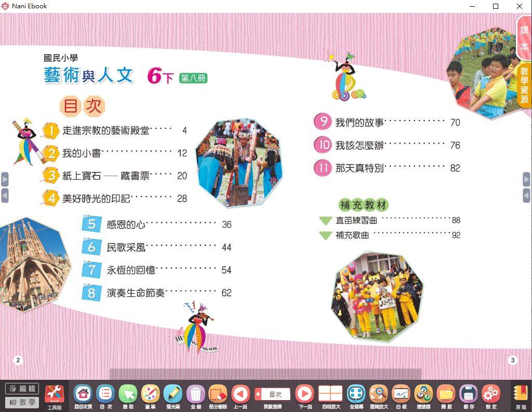Open the 課本 side tab

524,37
